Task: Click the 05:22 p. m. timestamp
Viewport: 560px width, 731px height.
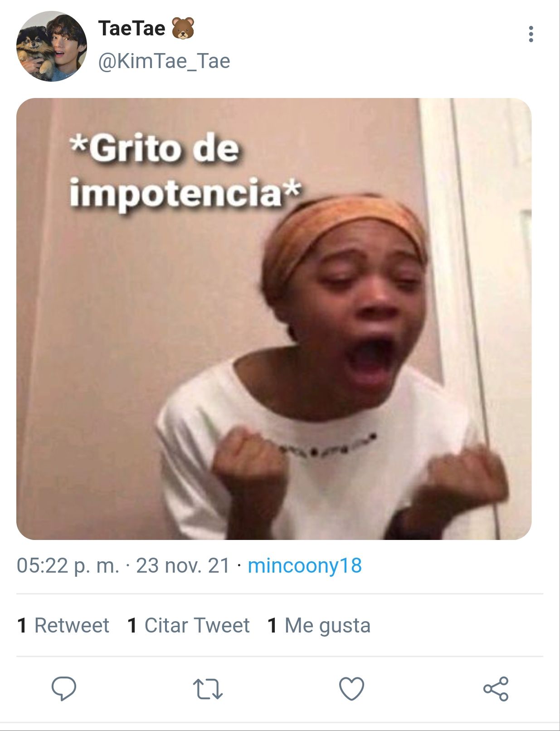Action: coord(68,566)
